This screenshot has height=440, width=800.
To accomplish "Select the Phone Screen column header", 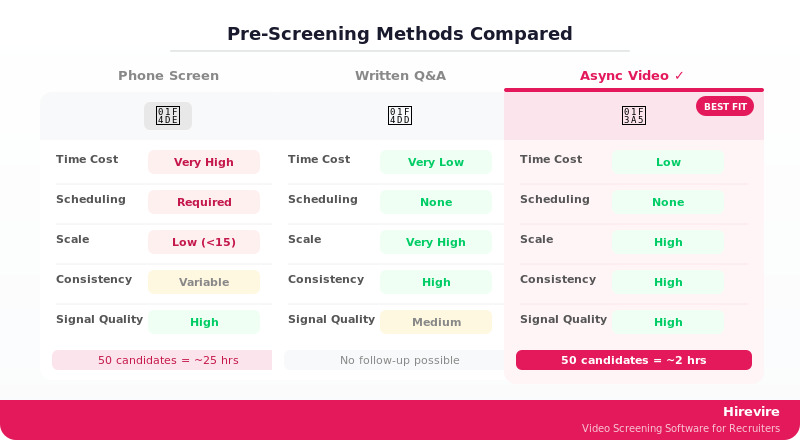I will click(x=168, y=76).
